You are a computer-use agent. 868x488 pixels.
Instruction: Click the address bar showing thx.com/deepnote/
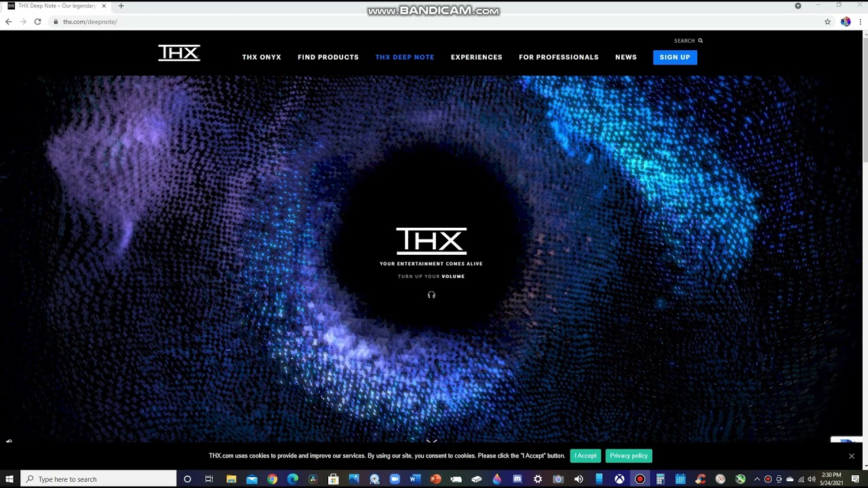(434, 22)
